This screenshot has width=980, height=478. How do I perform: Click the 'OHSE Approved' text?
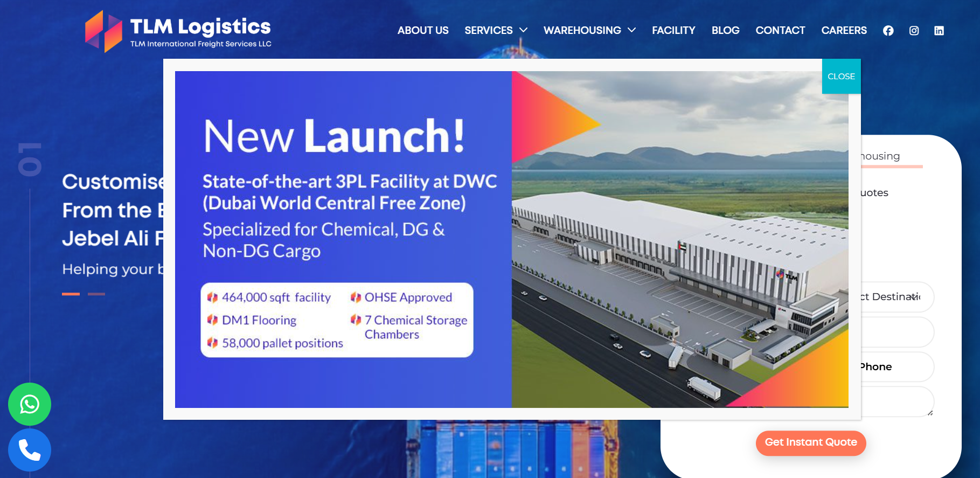[408, 297]
